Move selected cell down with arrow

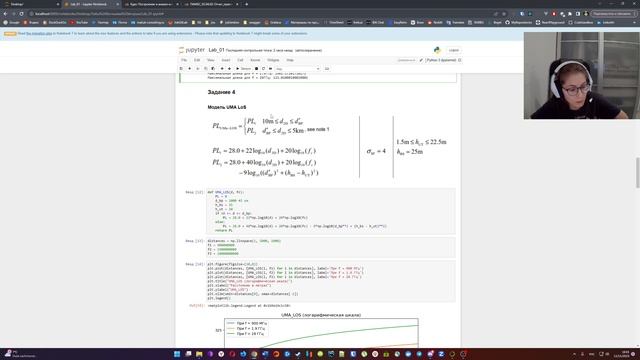point(229,69)
